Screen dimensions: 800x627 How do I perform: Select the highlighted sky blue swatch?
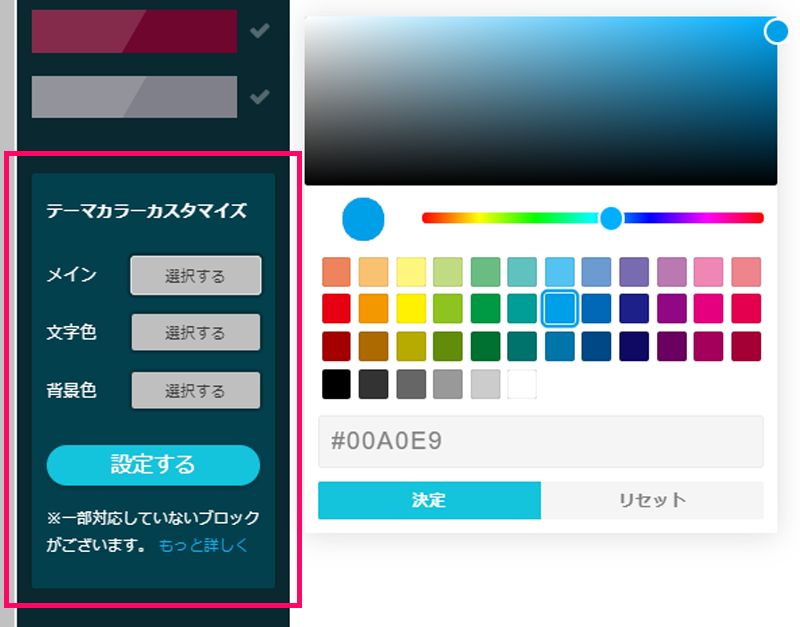pos(560,308)
